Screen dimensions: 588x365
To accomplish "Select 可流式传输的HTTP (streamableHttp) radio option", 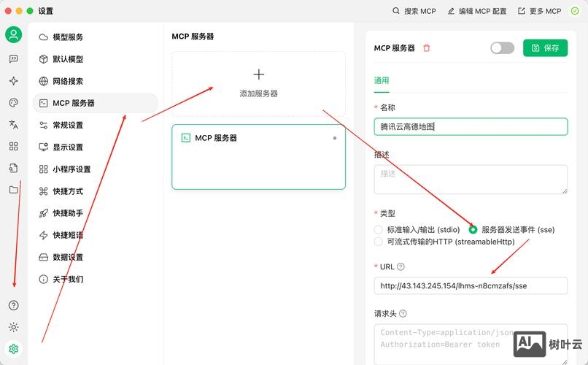I will pyautogui.click(x=379, y=242).
